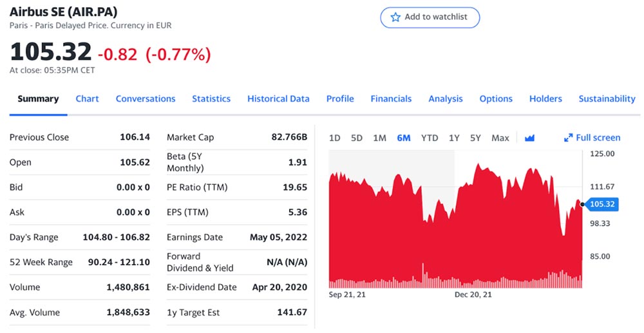This screenshot has width=644, height=333.
Task: Click Beta (5Y Monthly) value 1.91
Action: click(298, 162)
